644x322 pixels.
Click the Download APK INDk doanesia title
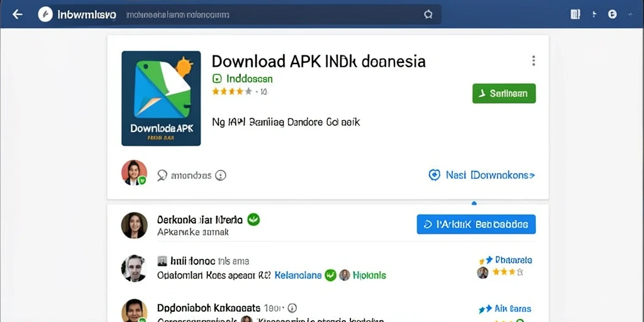coord(318,61)
